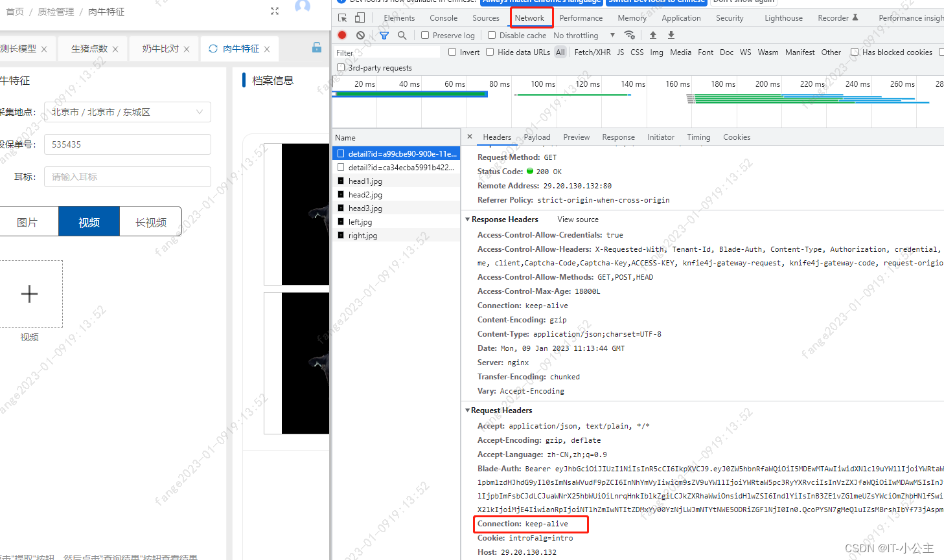Enable Preserve log checkbox
The image size is (944, 560).
(425, 35)
